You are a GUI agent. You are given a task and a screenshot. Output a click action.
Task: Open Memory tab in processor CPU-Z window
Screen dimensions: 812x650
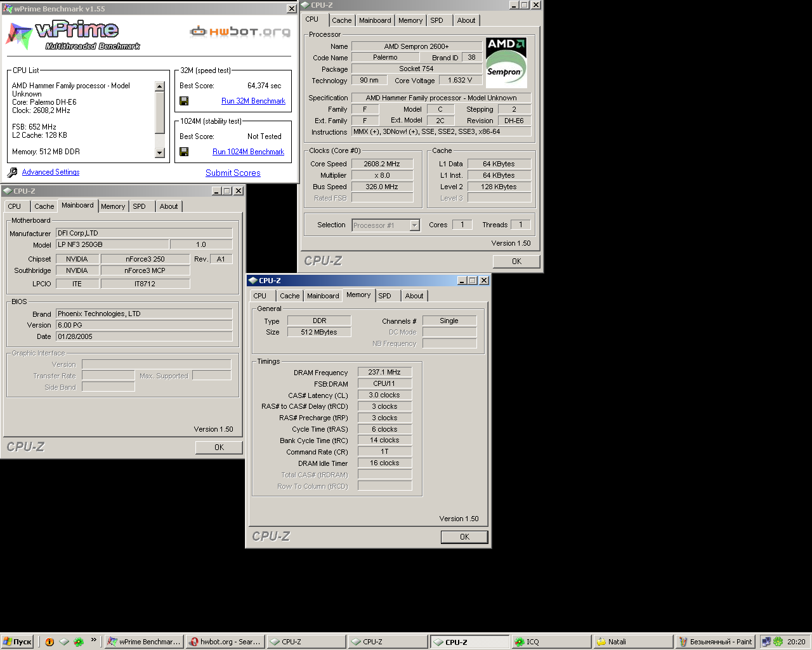[x=410, y=20]
